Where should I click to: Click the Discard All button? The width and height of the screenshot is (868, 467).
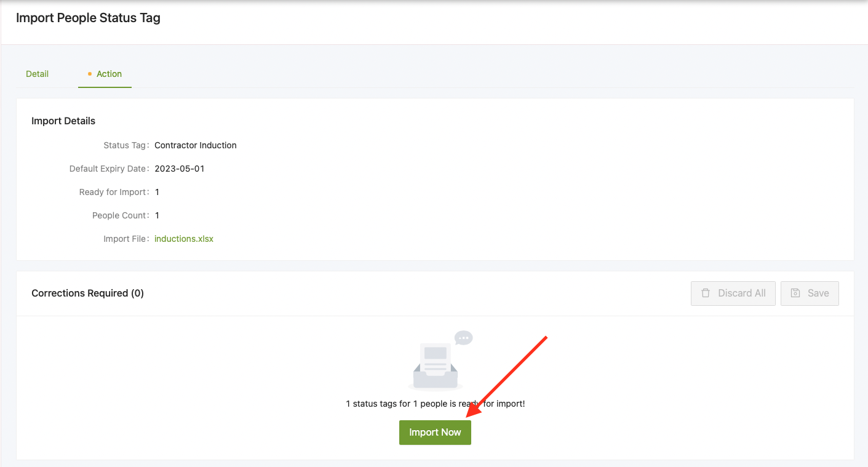pos(733,293)
